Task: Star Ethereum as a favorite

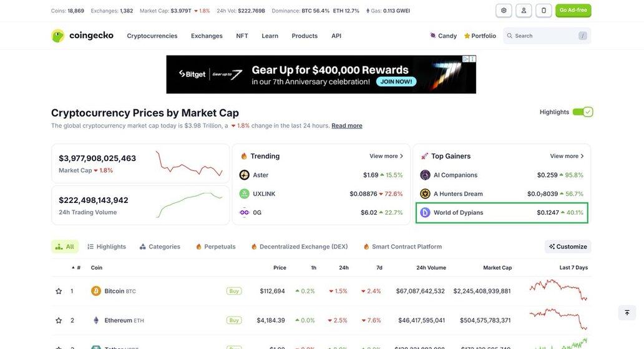Action: [59, 320]
